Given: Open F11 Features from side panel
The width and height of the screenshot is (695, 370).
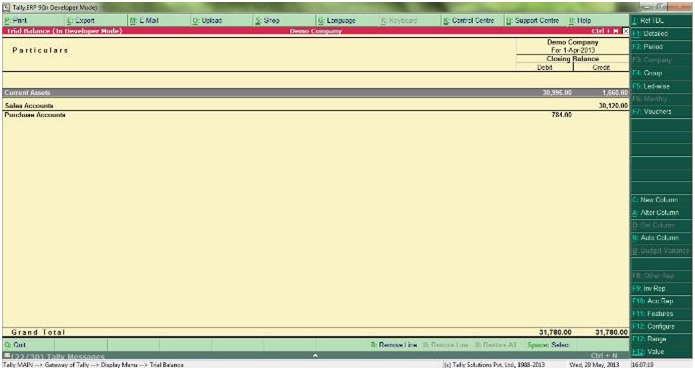Looking at the screenshot, I should pyautogui.click(x=661, y=314).
